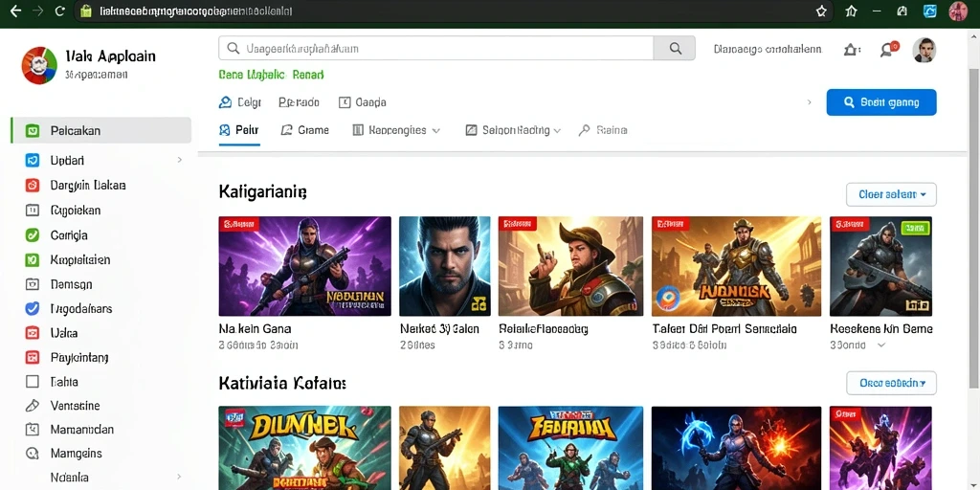Click the green Kmpateitaien sidebar icon
The height and width of the screenshot is (490, 980).
point(33,260)
